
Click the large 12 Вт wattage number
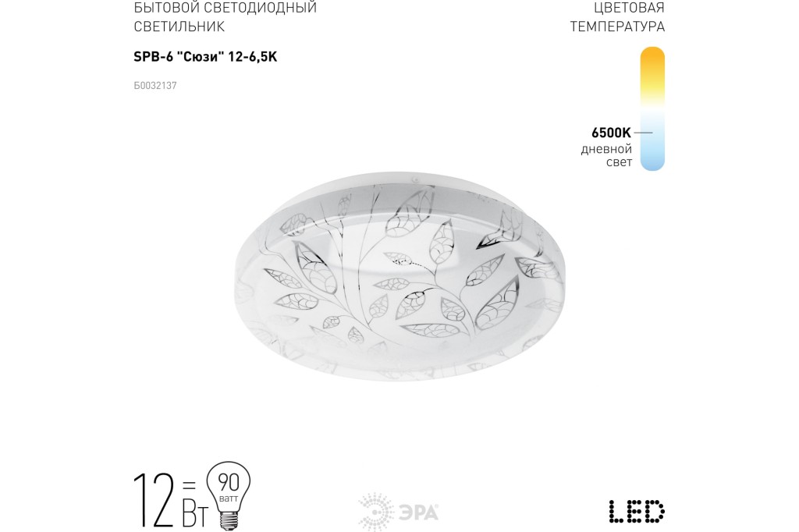coord(153,500)
